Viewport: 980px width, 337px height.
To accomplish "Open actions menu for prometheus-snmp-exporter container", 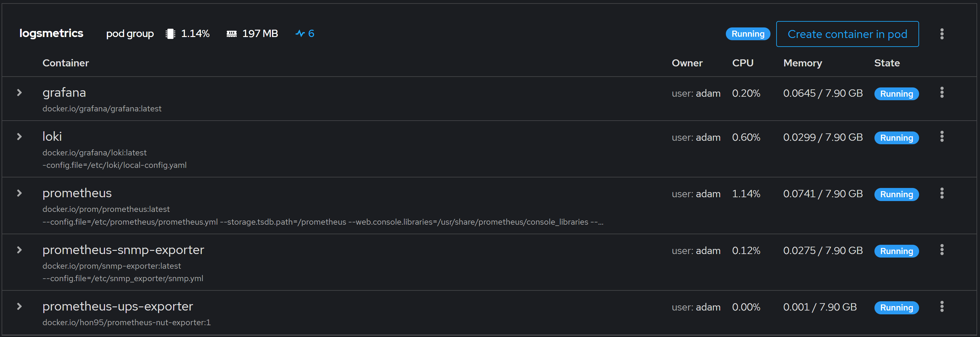I will [942, 250].
